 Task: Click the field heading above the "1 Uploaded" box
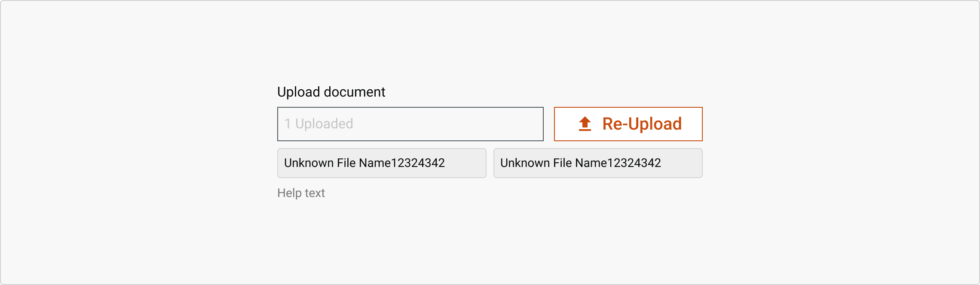(x=331, y=92)
